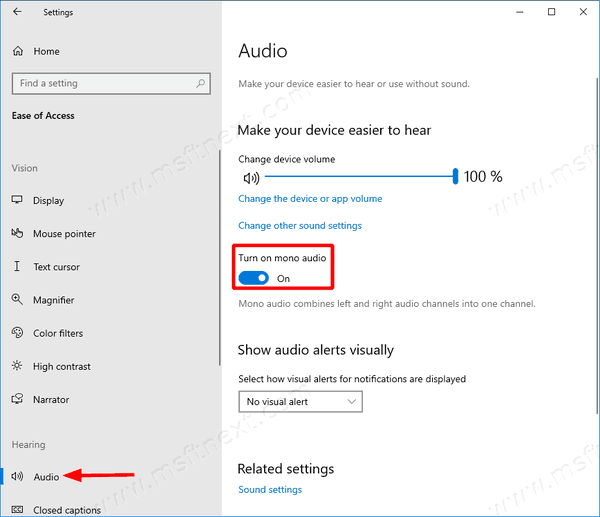Mute volume via speaker icon
The height and width of the screenshot is (517, 600).
tap(251, 178)
